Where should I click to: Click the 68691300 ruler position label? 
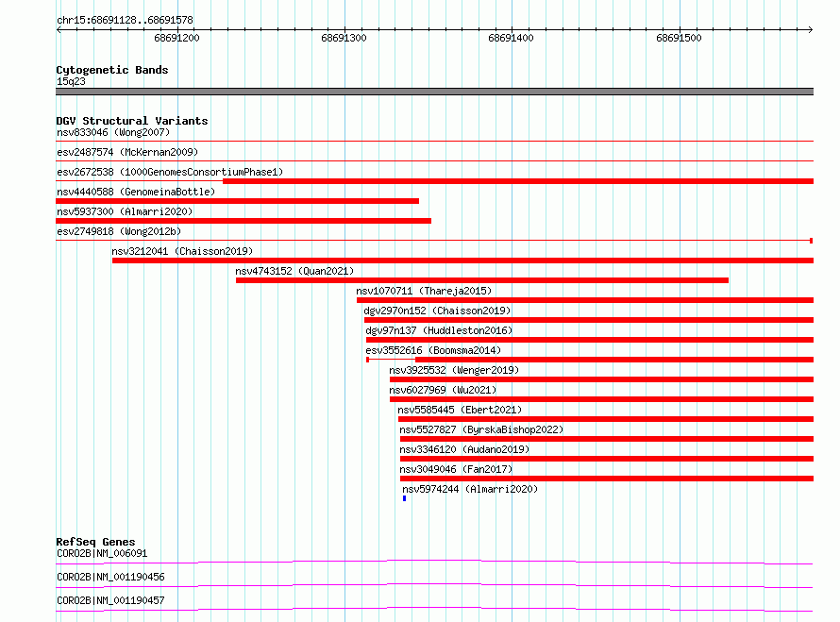(344, 38)
